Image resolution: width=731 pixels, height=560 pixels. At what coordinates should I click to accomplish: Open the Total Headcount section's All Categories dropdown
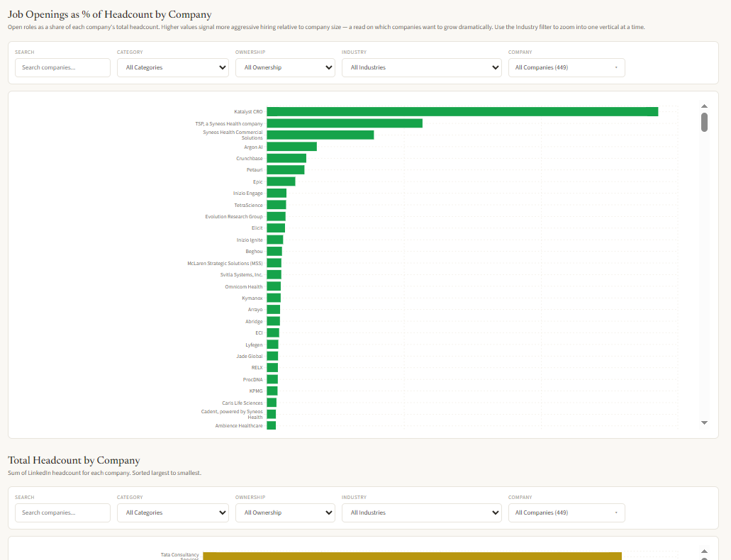pos(172,513)
